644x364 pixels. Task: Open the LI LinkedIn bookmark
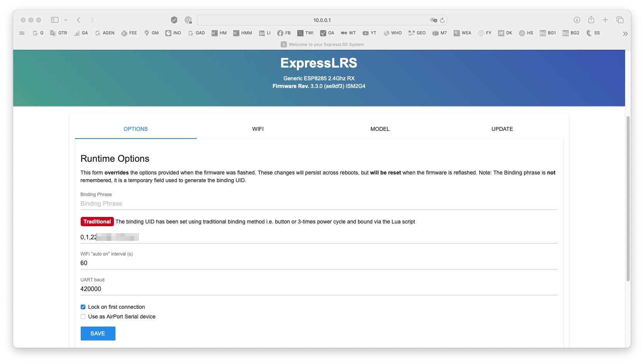(265, 33)
